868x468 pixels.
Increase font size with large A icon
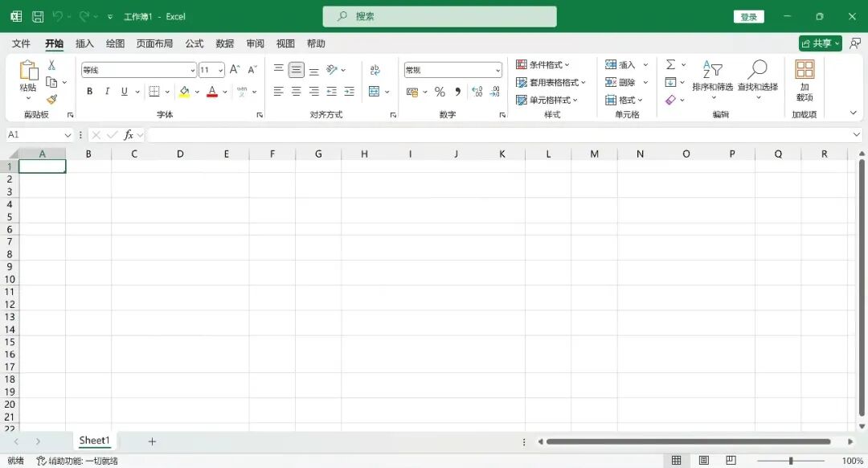click(x=235, y=70)
